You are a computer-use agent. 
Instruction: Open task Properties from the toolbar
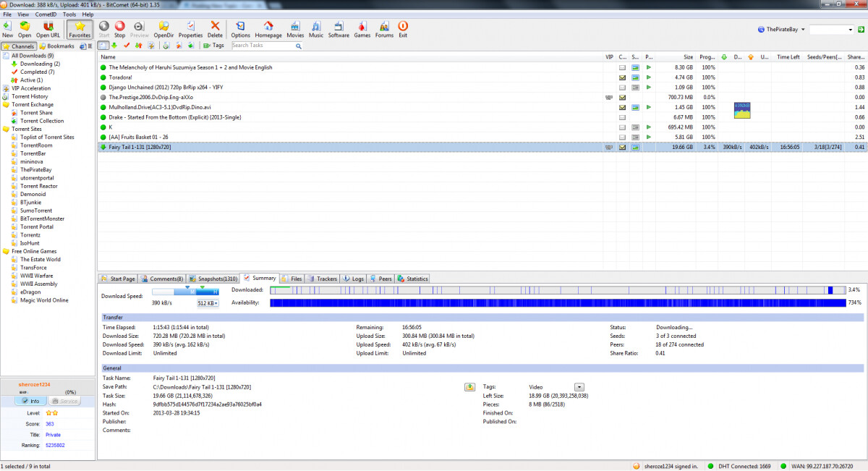pyautogui.click(x=190, y=29)
